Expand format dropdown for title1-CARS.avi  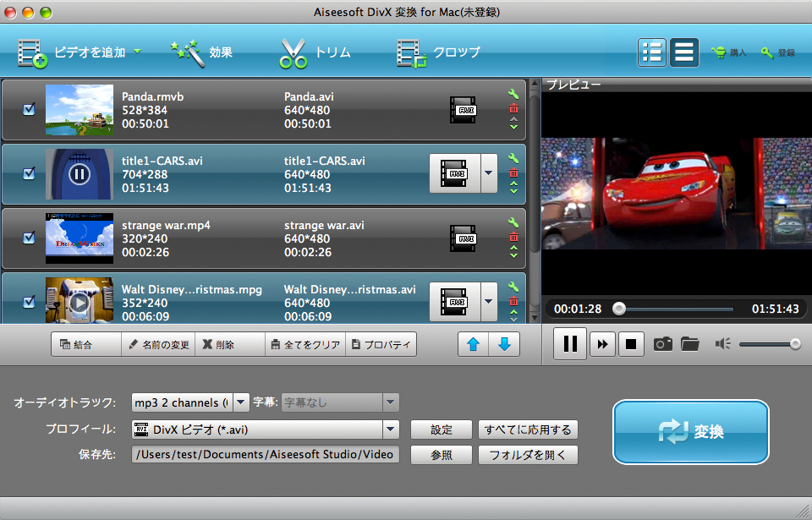coord(489,173)
